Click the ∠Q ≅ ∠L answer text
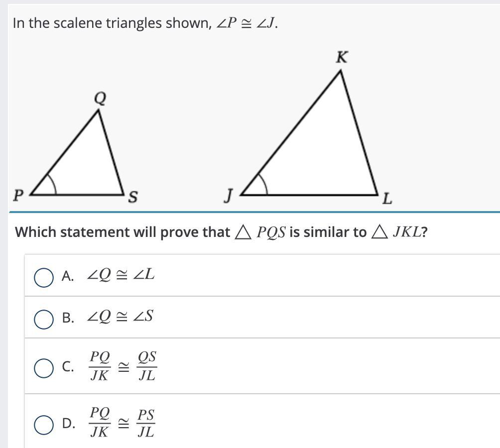 tap(121, 275)
